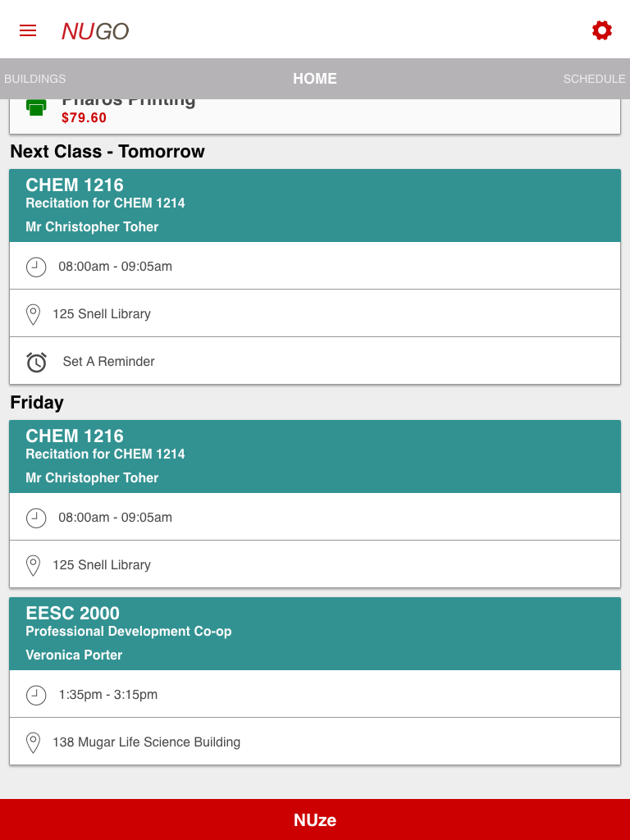The width and height of the screenshot is (630, 840).
Task: Open settings via the red gear icon
Action: tap(602, 30)
